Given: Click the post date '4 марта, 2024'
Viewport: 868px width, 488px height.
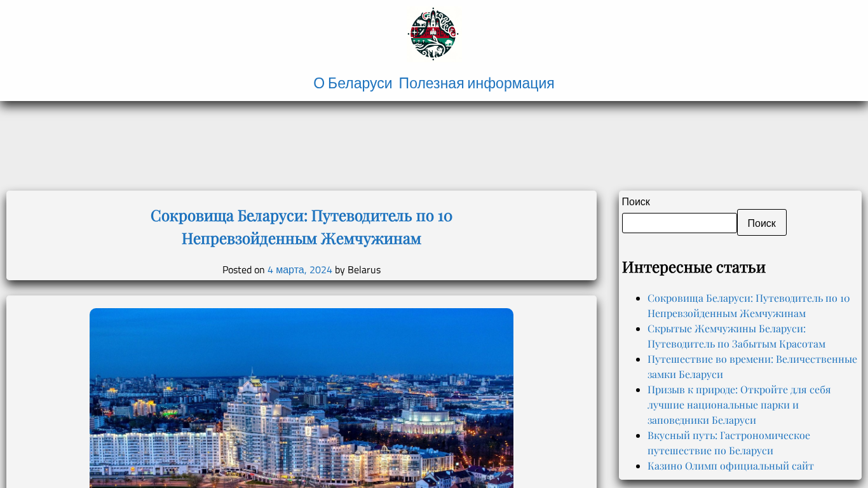Looking at the screenshot, I should coord(299,270).
